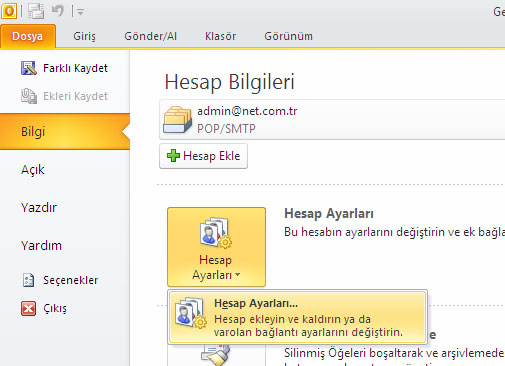Click the mailbox folder icon beside admin@net.com.tr
The width and height of the screenshot is (505, 366).
[x=177, y=119]
